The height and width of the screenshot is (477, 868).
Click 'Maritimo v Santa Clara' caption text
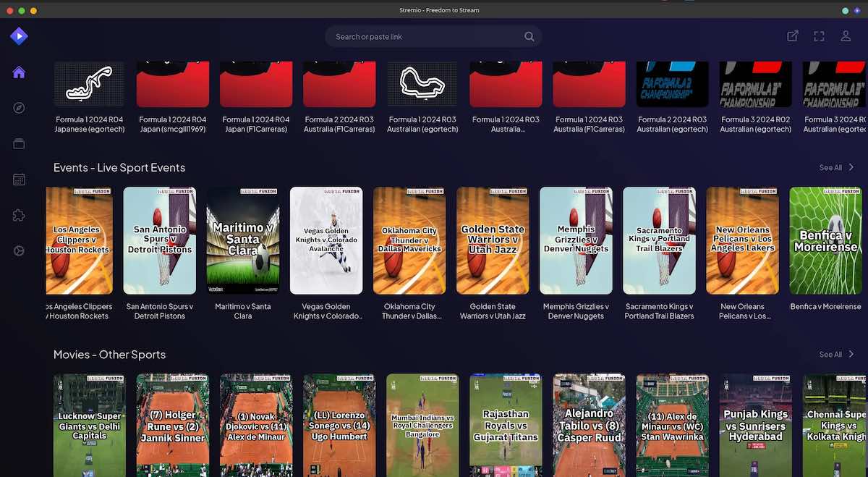point(242,311)
